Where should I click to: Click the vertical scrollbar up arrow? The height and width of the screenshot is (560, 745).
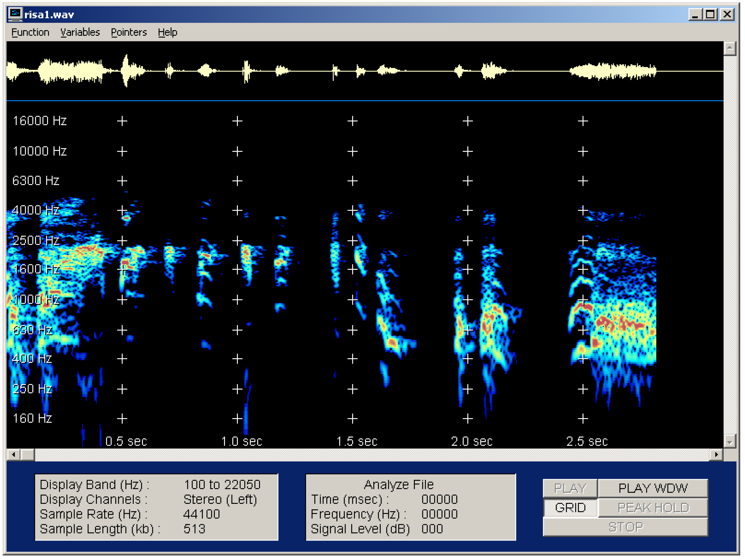[x=729, y=49]
